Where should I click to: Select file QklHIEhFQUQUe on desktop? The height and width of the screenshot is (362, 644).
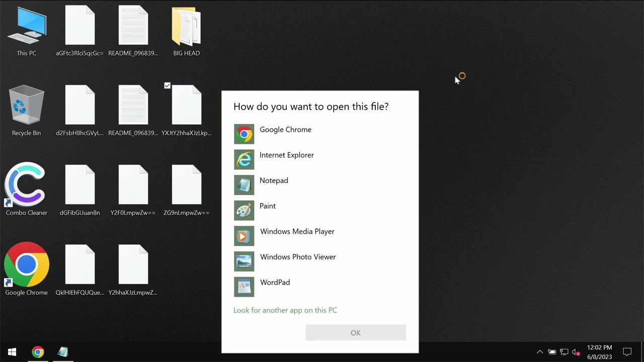click(x=80, y=271)
